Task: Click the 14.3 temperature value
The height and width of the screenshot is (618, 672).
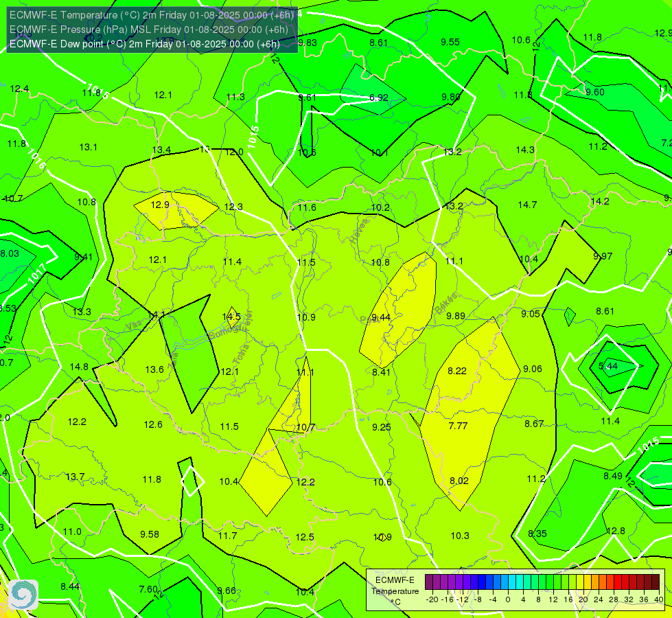Action: pos(525,150)
